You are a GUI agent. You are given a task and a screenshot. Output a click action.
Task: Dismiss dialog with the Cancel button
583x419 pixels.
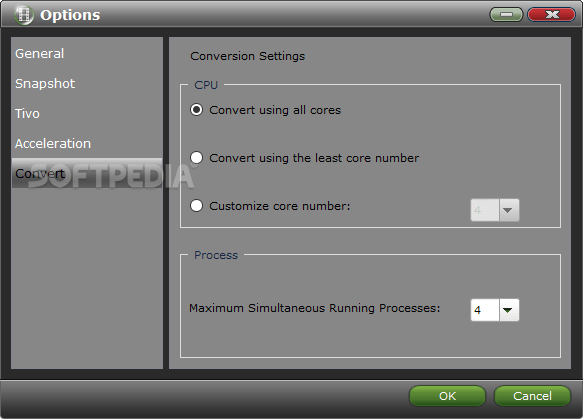pyautogui.click(x=532, y=396)
